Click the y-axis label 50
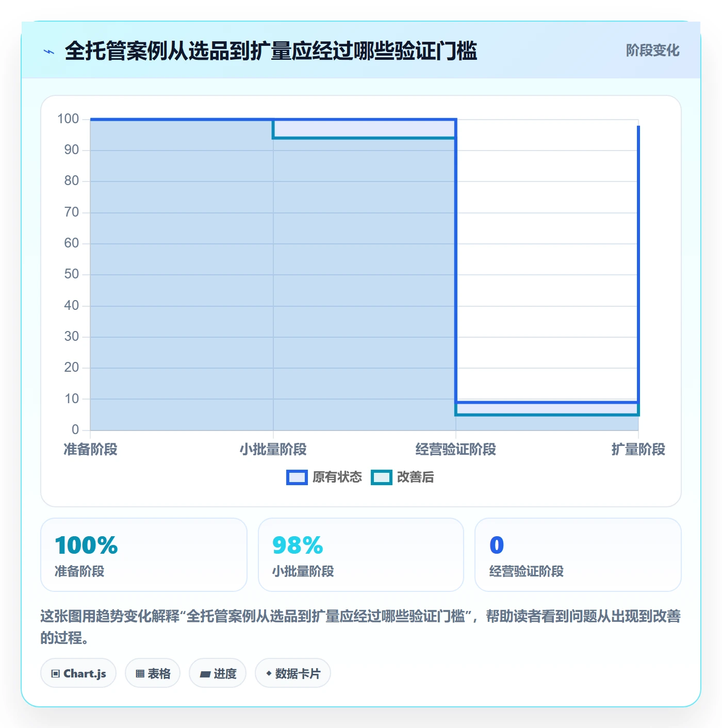Image resolution: width=722 pixels, height=728 pixels. tap(72, 274)
